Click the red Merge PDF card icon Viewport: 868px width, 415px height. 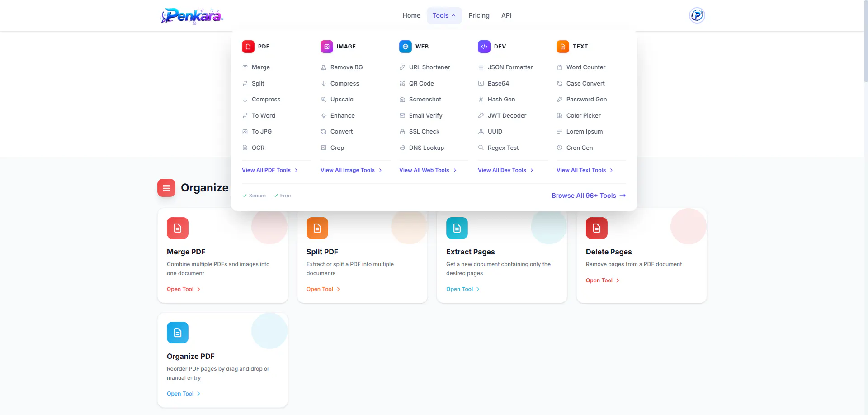pyautogui.click(x=178, y=228)
